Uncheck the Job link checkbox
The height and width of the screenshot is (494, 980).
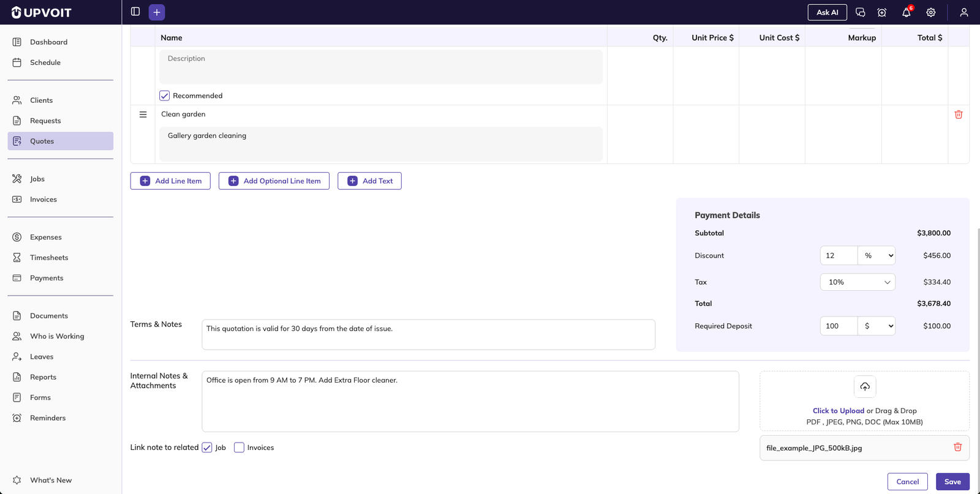click(207, 447)
